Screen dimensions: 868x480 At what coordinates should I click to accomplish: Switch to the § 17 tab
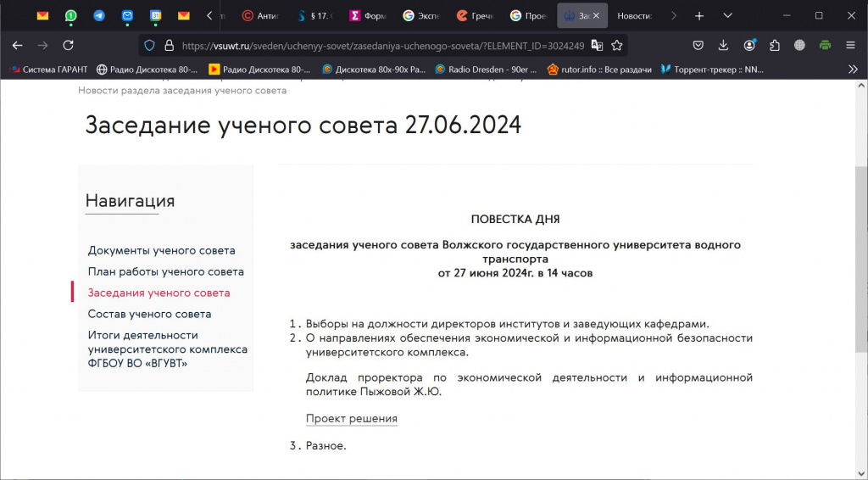coord(316,16)
